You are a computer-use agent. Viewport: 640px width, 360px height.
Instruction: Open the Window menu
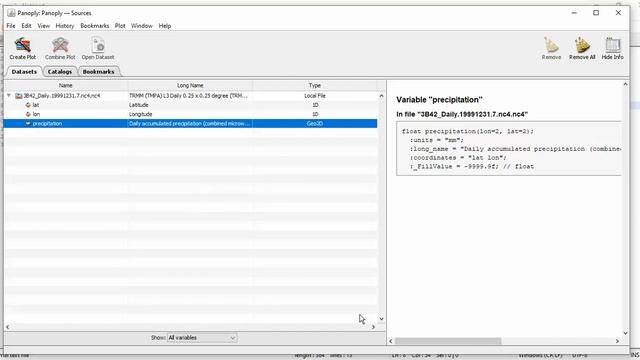(x=141, y=26)
